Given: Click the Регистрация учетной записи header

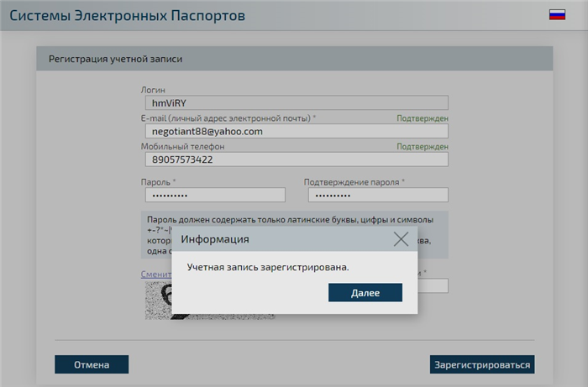Looking at the screenshot, I should click(116, 59).
